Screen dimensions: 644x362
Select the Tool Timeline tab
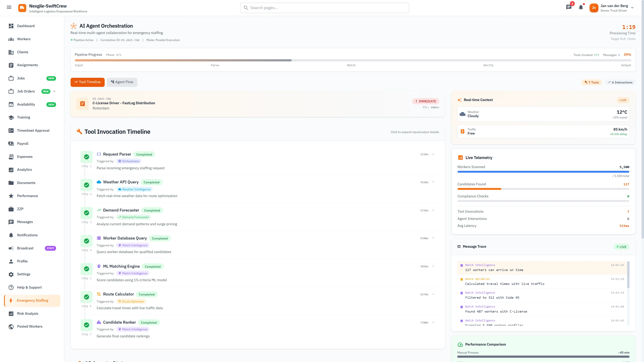[88, 82]
